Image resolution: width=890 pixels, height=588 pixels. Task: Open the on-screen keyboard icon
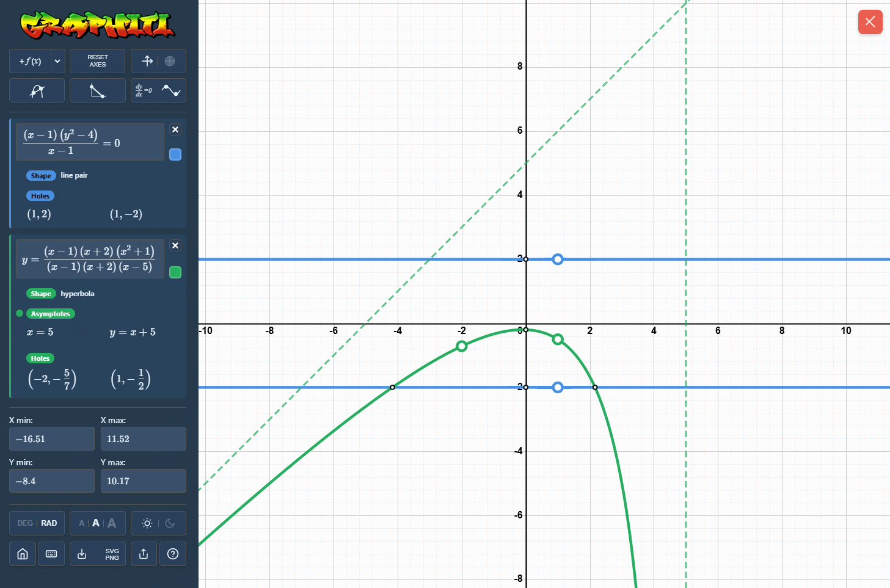pyautogui.click(x=51, y=554)
